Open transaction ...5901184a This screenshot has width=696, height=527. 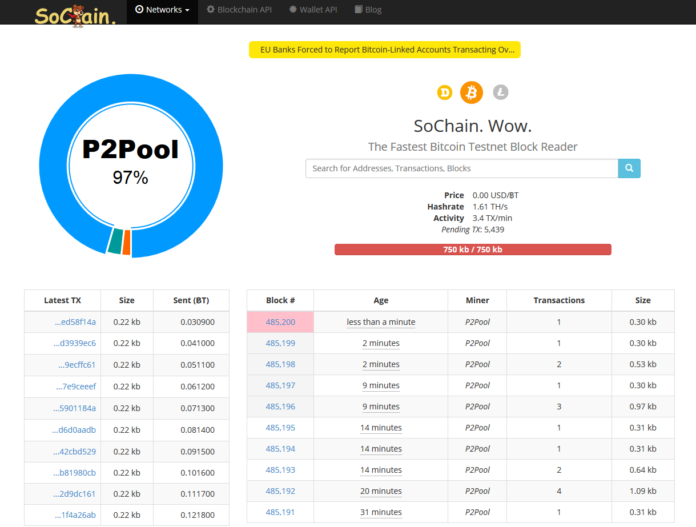click(x=75, y=408)
